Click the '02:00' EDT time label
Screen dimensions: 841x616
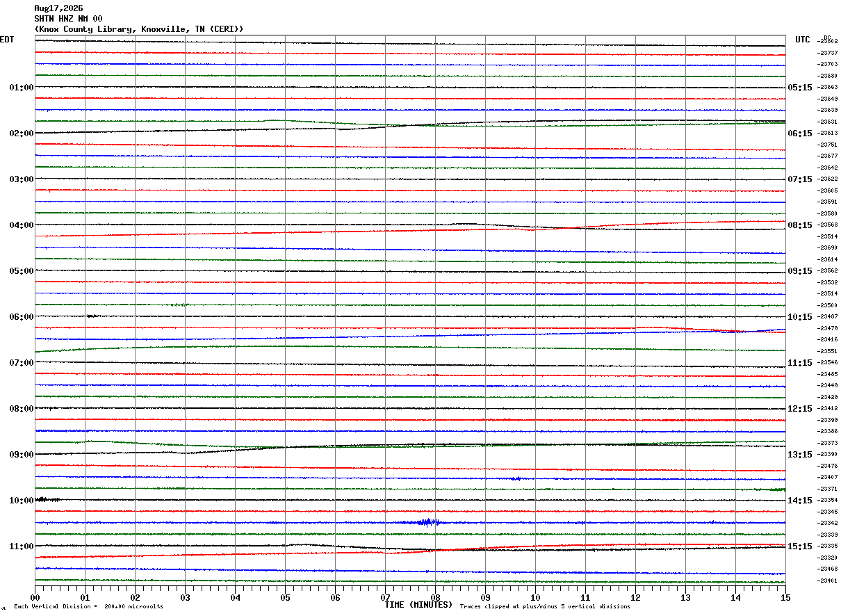[x=21, y=133]
